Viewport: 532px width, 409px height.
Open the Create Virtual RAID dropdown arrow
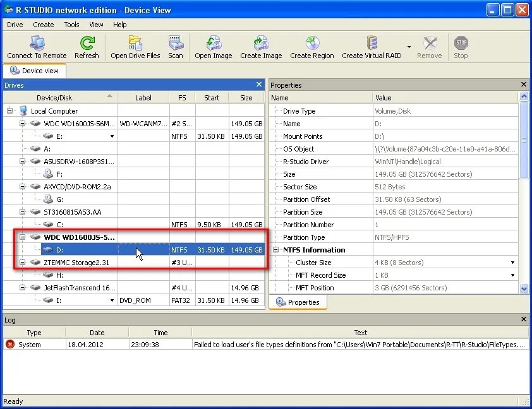click(409, 47)
